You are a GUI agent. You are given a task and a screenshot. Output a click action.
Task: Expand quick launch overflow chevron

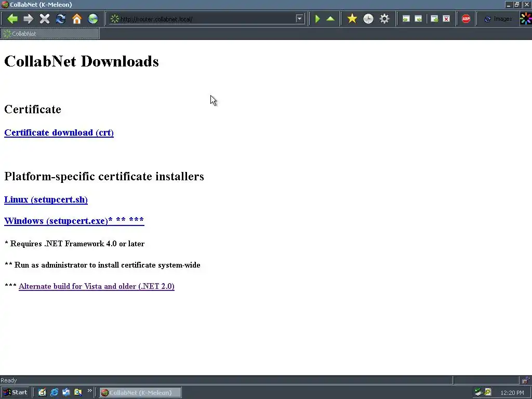[89, 391]
